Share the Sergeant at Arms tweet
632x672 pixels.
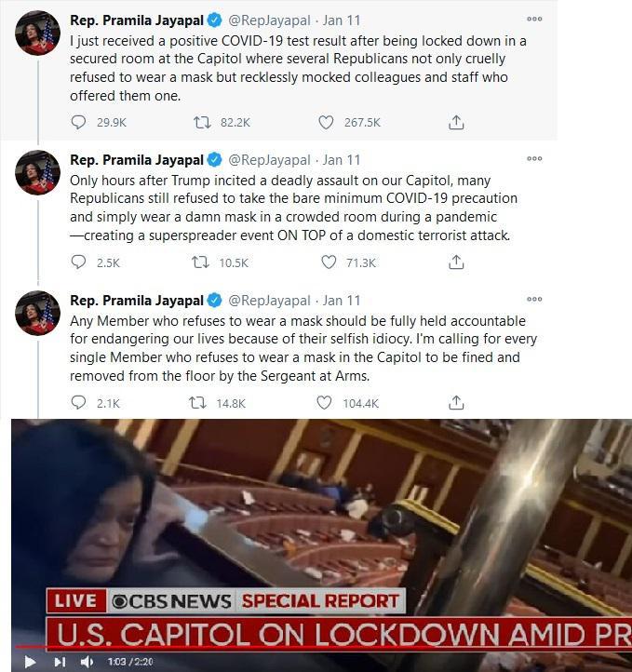(456, 402)
